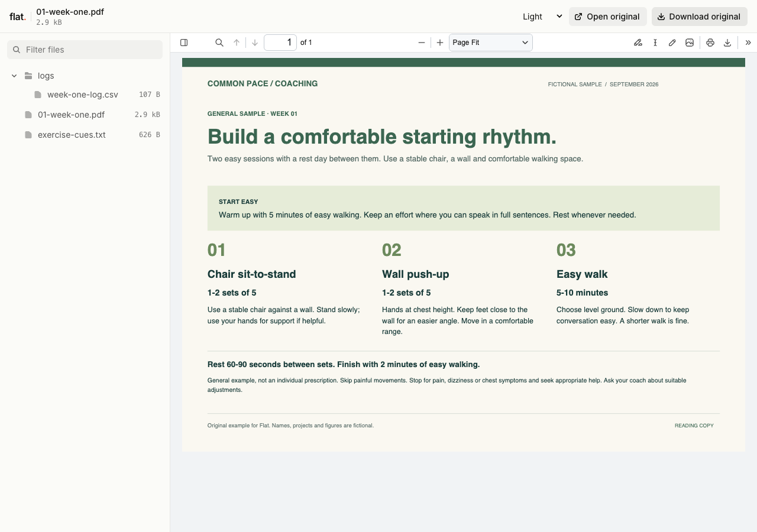757x532 pixels.
Task: Open the Page Fit zoom dropdown
Action: 491,43
